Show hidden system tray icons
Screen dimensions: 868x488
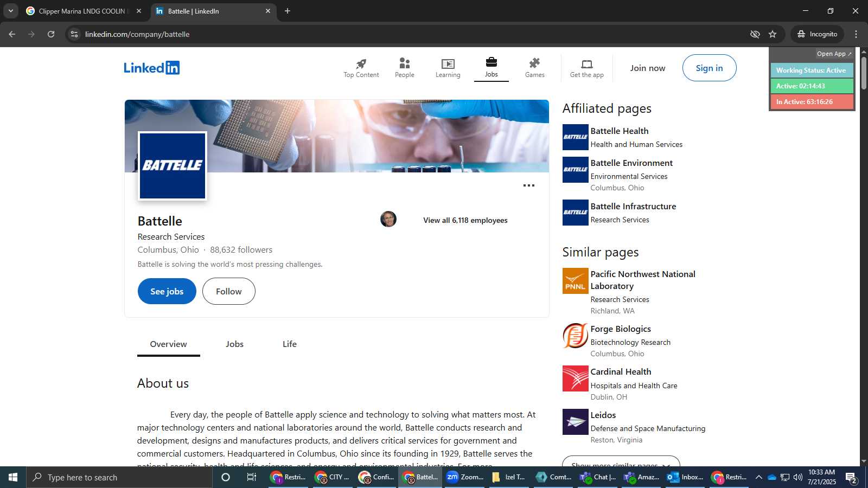point(759,477)
